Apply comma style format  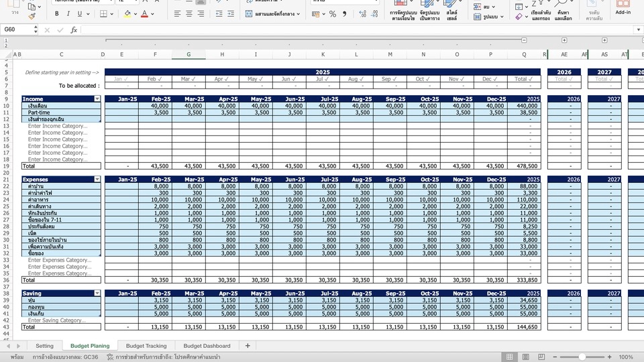coord(345,13)
